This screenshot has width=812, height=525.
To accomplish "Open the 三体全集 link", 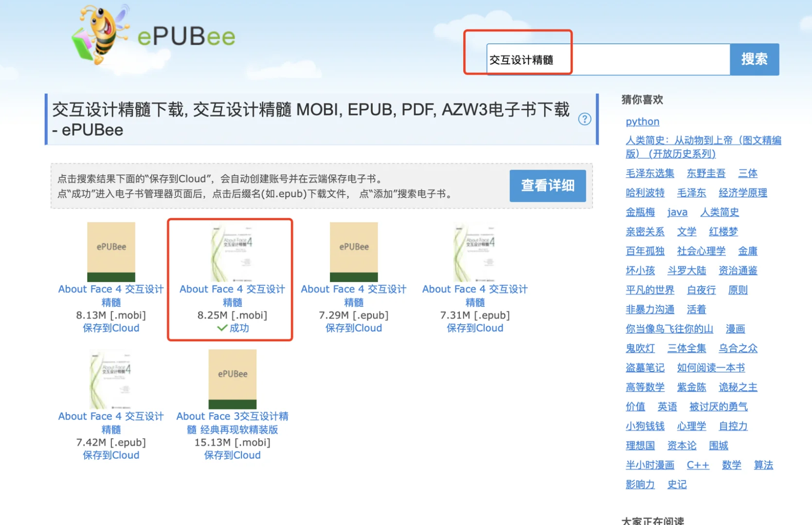I will (x=686, y=348).
